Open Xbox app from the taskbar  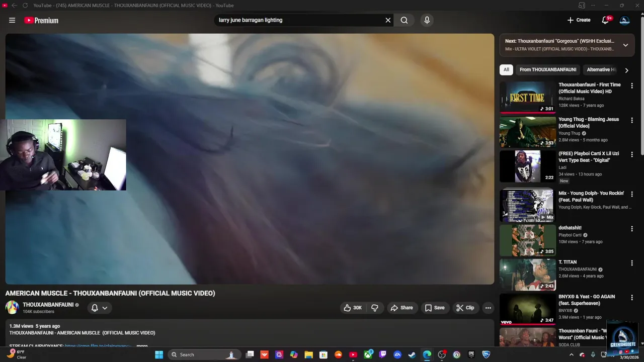coord(368,354)
